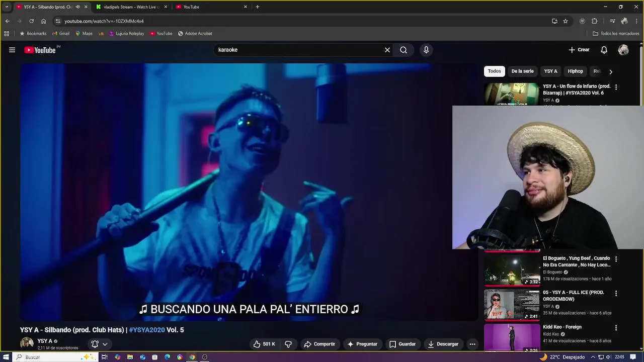644x362 pixels.
Task: Expand notification options chevron beside bell
Action: point(105,344)
